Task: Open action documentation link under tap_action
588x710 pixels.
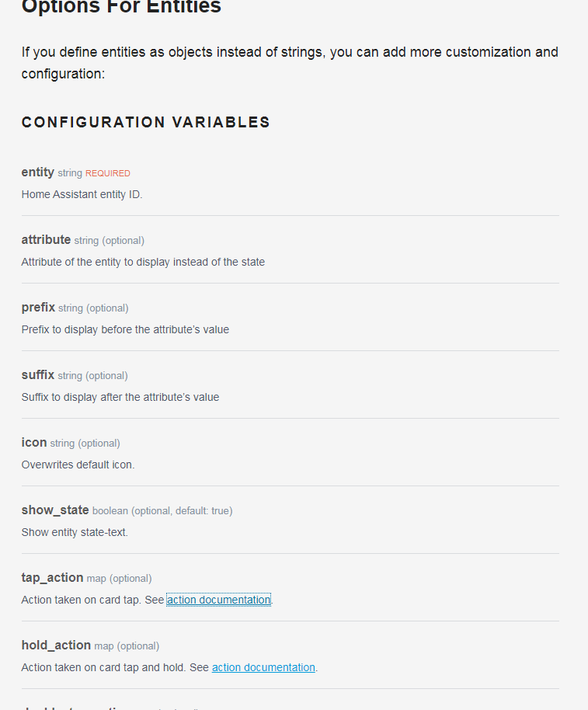Action: (218, 600)
